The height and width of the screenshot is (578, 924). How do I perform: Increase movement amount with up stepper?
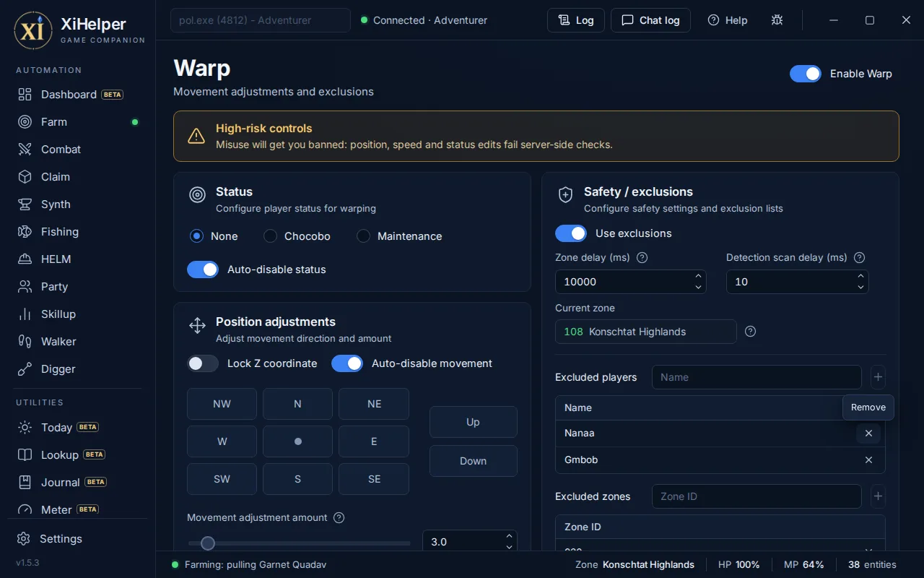(509, 536)
